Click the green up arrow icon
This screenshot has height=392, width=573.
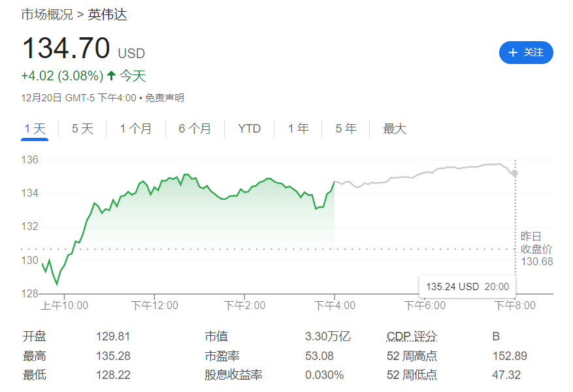pyautogui.click(x=111, y=76)
